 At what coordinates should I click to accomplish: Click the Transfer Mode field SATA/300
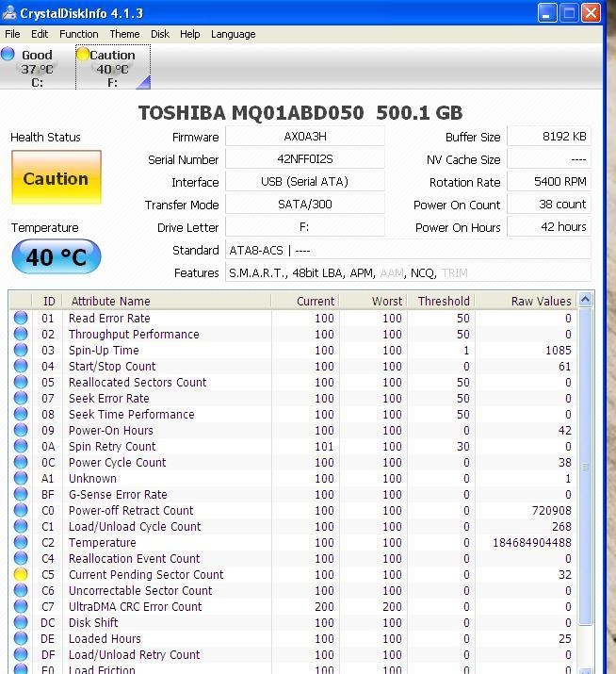pos(305,205)
